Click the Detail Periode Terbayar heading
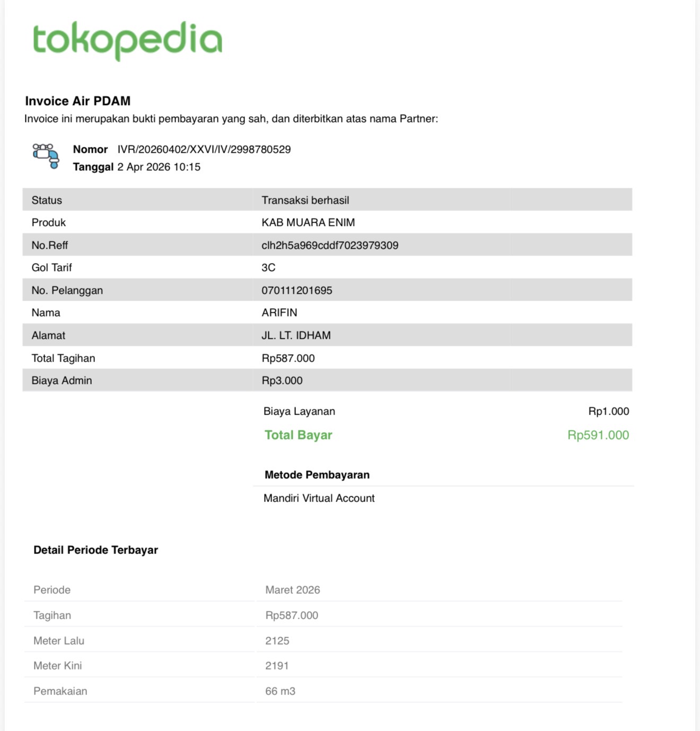 (96, 550)
